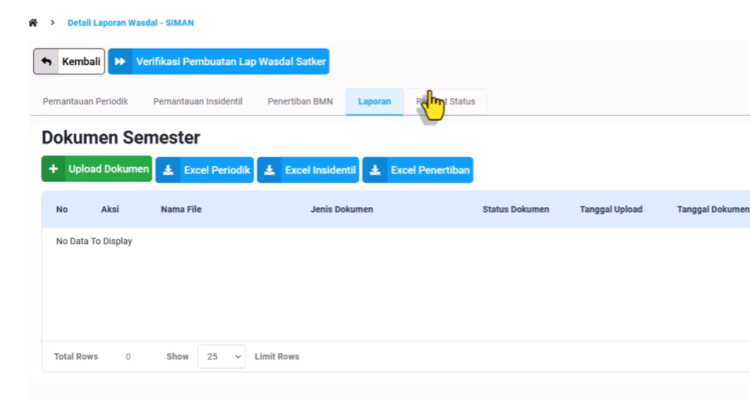Viewport: 750px width, 400px height.
Task: Click the Upload Dokumen button
Action: coord(97,169)
